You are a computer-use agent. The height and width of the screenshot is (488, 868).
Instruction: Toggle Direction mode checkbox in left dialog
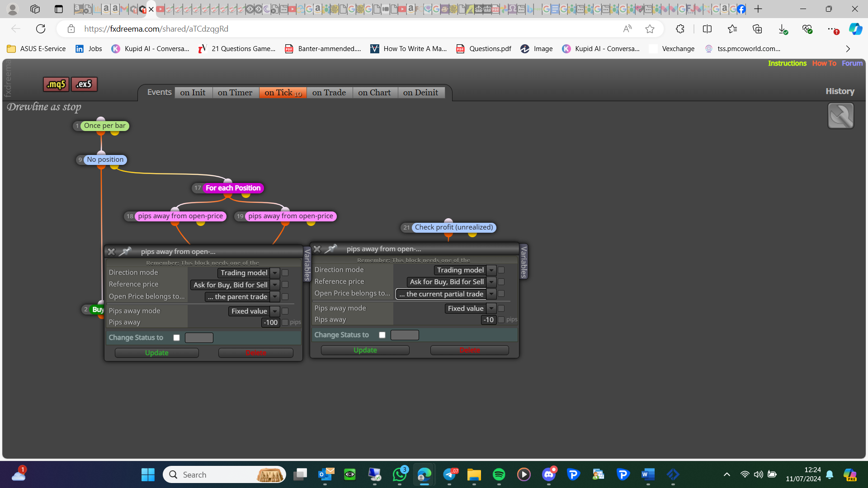tap(285, 273)
